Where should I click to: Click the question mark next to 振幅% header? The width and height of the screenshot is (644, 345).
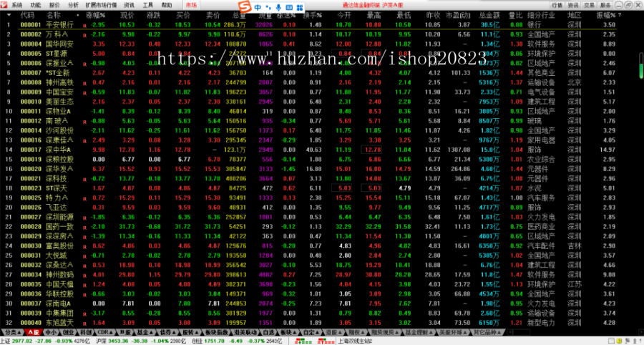click(620, 15)
